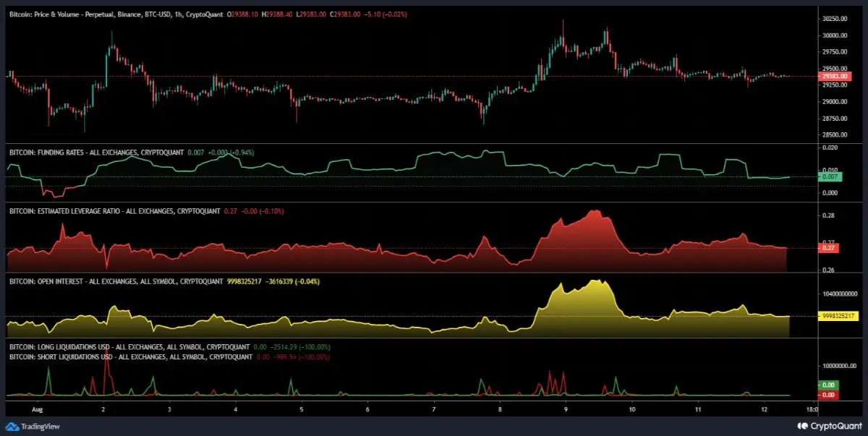Click the 30250.00 price axis label

pyautogui.click(x=835, y=20)
